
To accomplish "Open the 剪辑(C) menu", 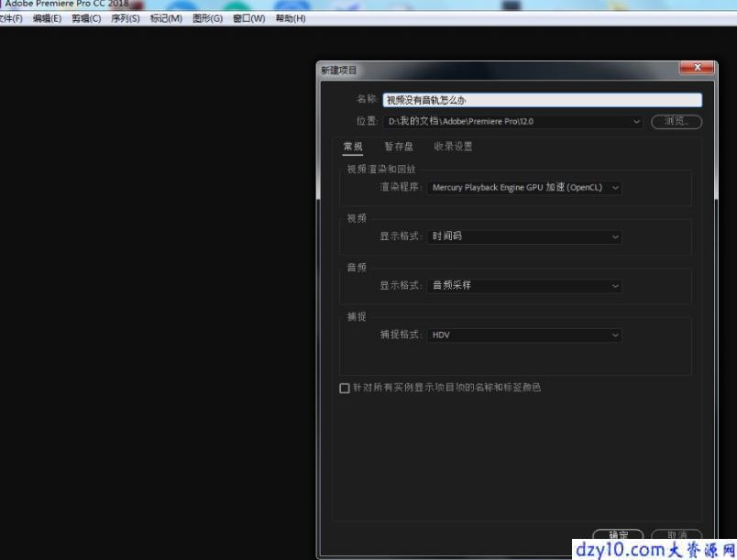I will (x=86, y=18).
